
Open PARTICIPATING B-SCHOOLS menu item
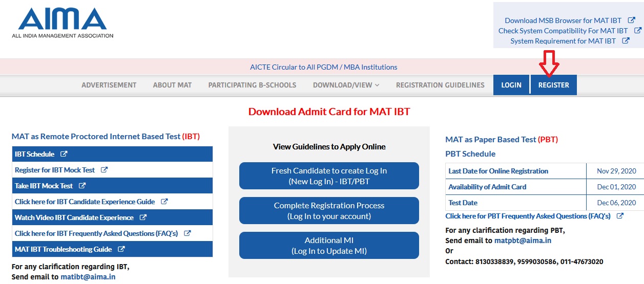[x=252, y=85]
